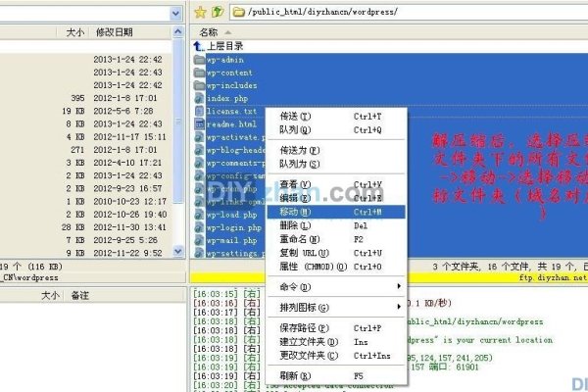Click the wp-load.php file icon
Viewport: 588px width, 392px height.
(x=200, y=215)
